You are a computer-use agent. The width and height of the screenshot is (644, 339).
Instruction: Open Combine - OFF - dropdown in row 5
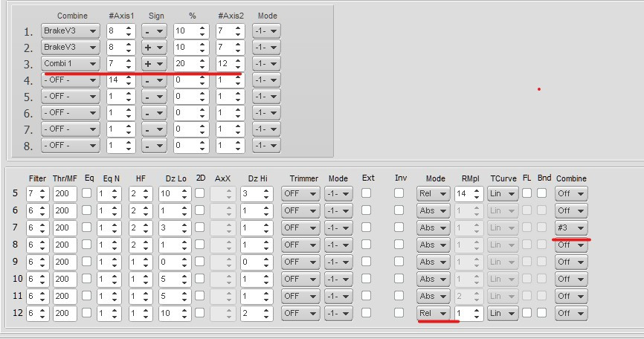70,97
